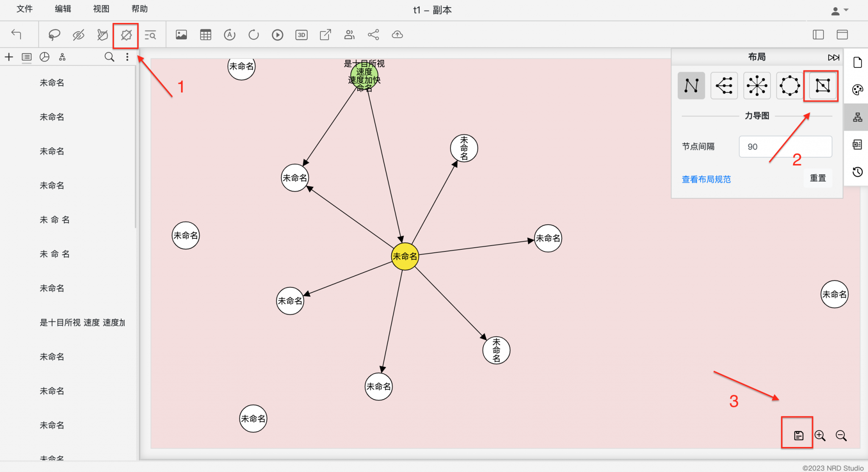Click the cloud upload icon

pos(397,35)
